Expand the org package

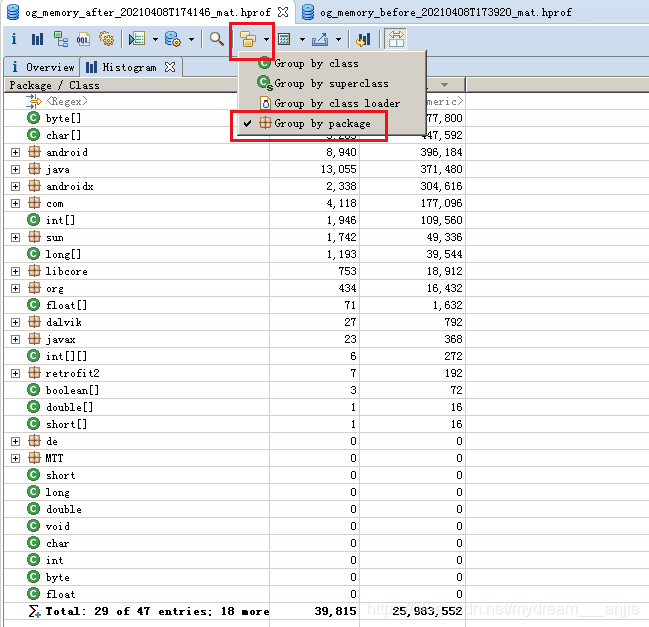coord(15,288)
